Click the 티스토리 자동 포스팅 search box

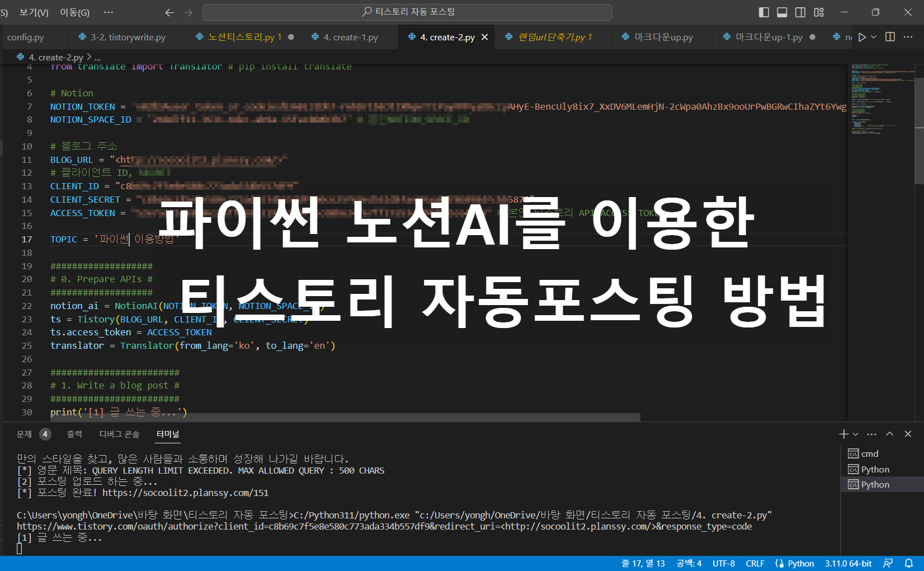click(407, 12)
